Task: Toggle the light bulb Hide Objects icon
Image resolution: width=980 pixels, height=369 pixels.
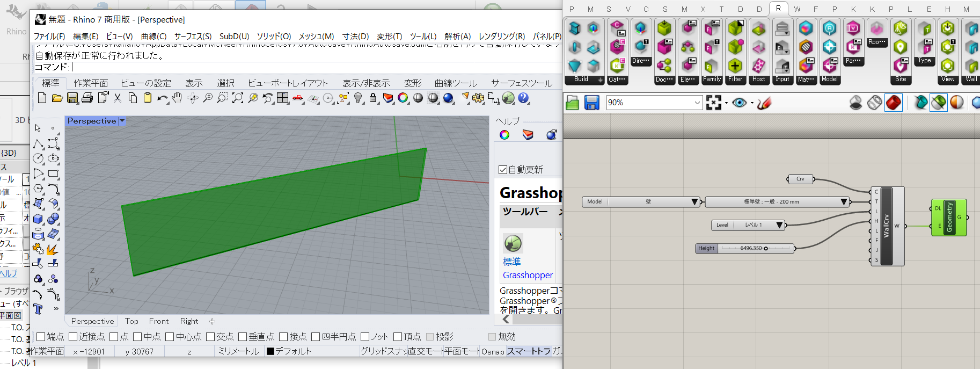Action: pos(359,98)
